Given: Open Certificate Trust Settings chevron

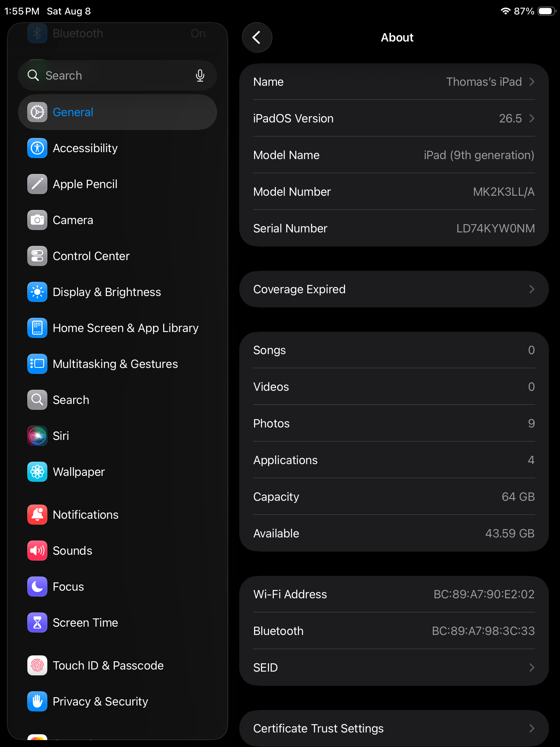Looking at the screenshot, I should pyautogui.click(x=532, y=728).
